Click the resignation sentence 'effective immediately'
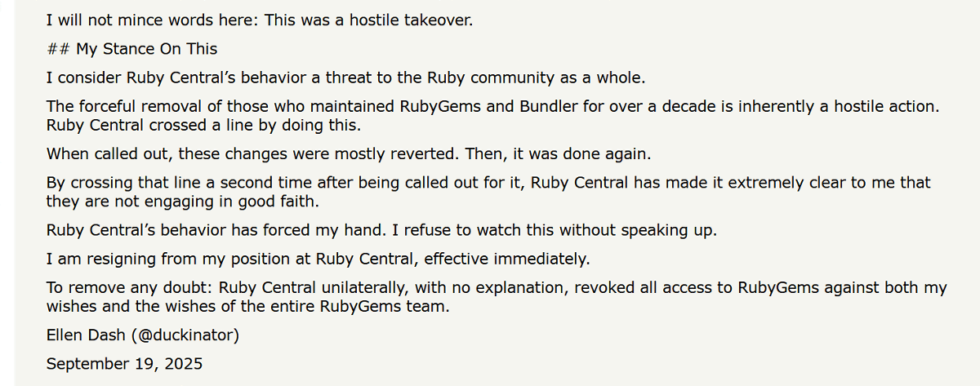This screenshot has height=386, width=980. point(318,260)
